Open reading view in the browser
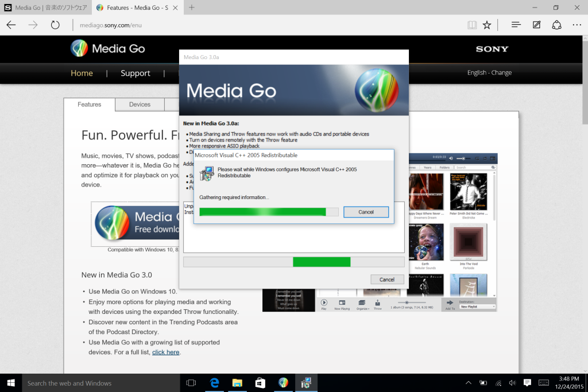The height and width of the screenshot is (392, 588). click(472, 25)
